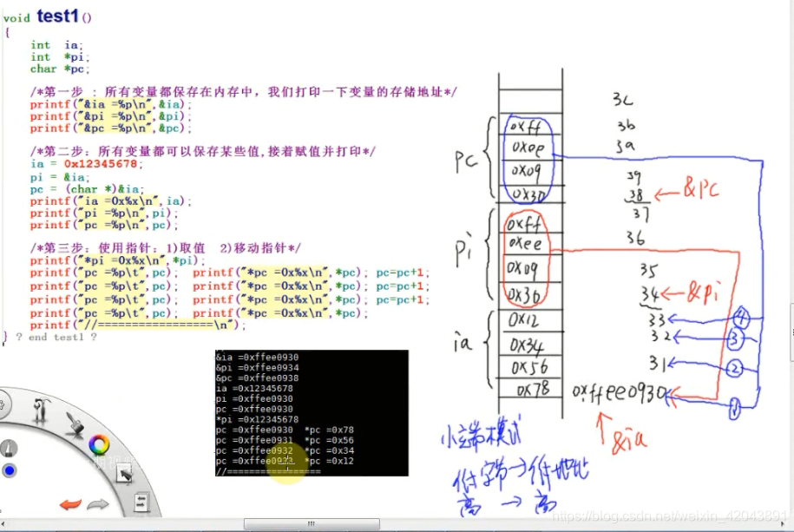The image size is (794, 532).
Task: Open the rainbow color wheel picker
Action: [99, 445]
